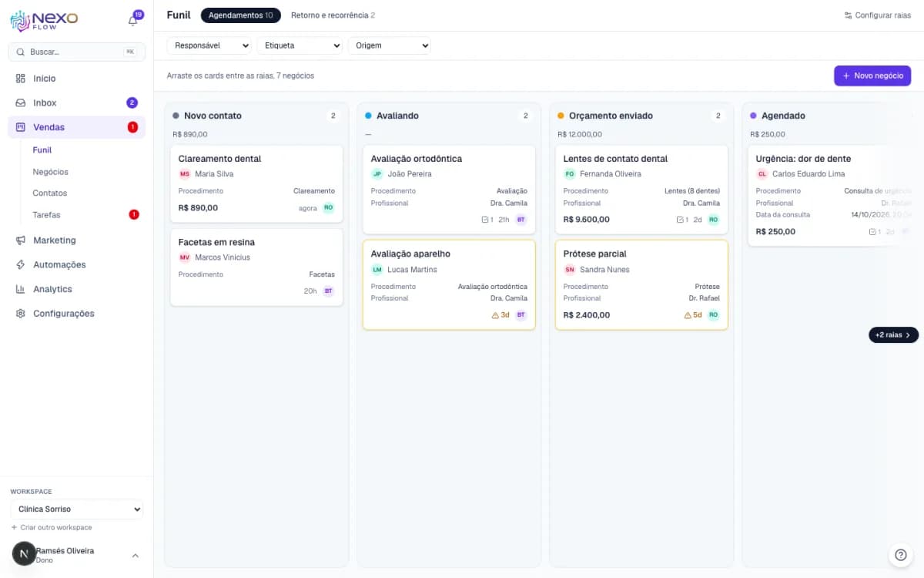Click Avaliando lane header
Image resolution: width=924 pixels, height=578 pixels.
(x=449, y=116)
